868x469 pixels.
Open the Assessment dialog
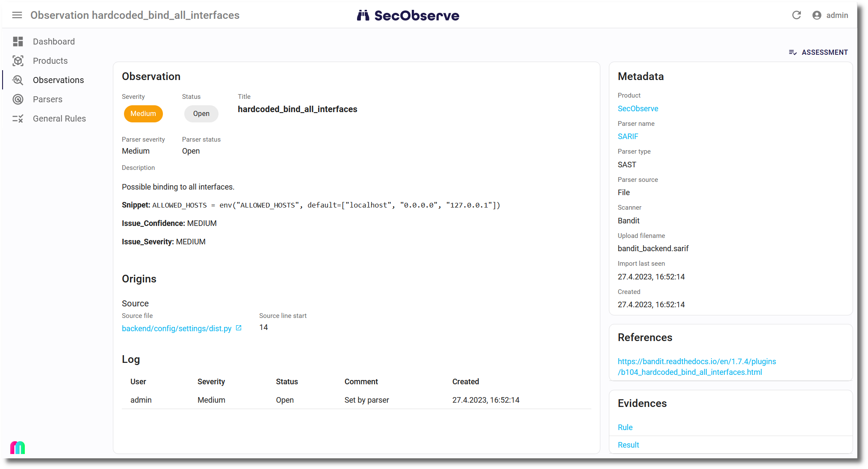coord(818,52)
